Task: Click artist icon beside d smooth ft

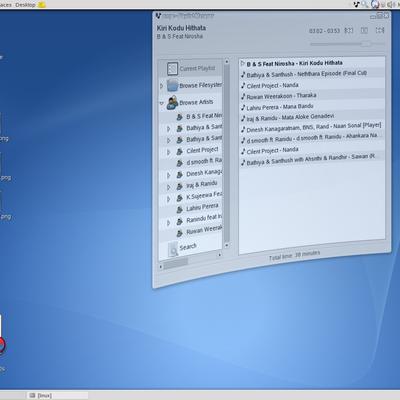Action: (180, 163)
